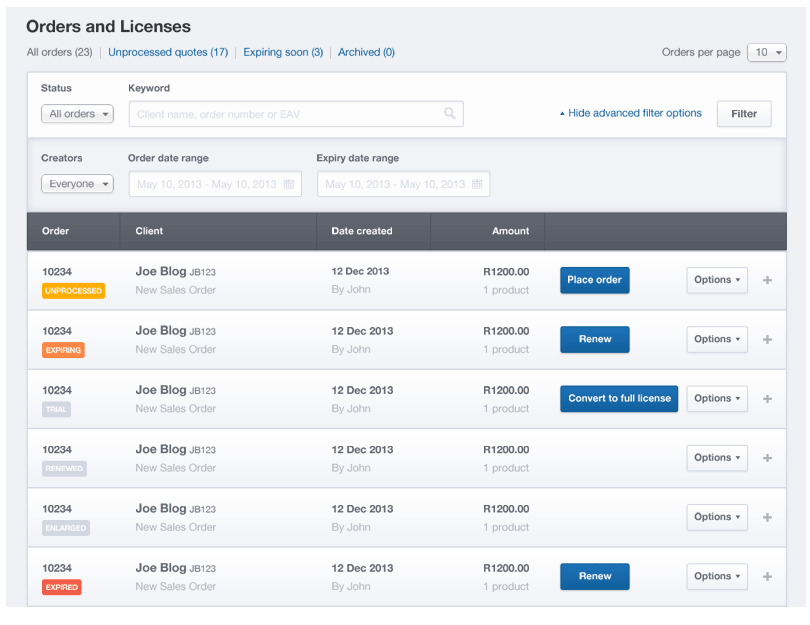Click the Order date range field
Image resolution: width=810 pixels, height=625 pixels.
click(215, 184)
